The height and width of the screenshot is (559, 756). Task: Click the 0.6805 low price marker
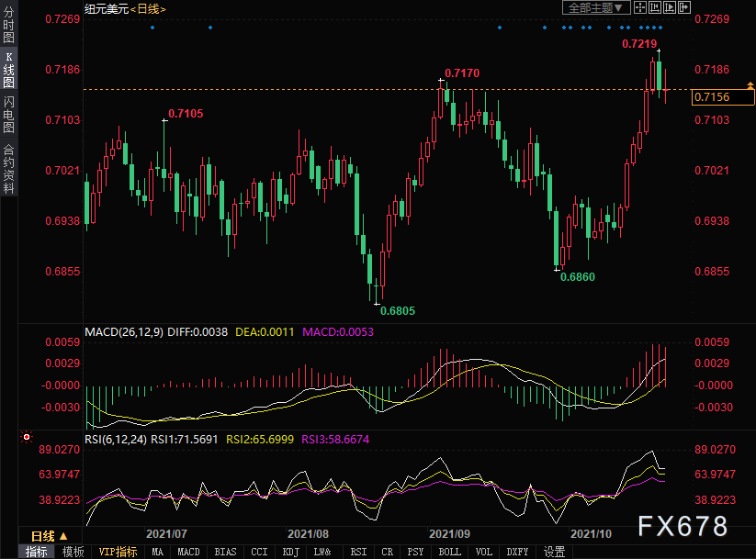pyautogui.click(x=397, y=311)
